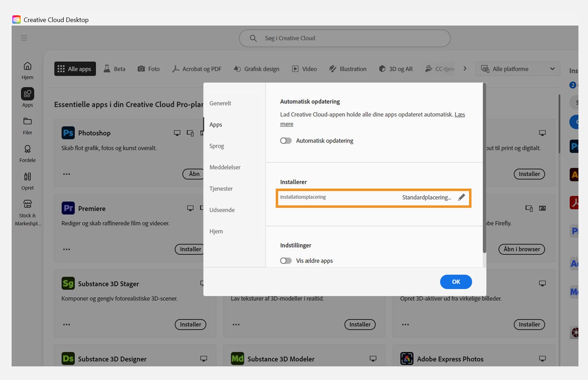Click the preferences dialog vertical scrollbar
The height and width of the screenshot is (380, 588).
(x=484, y=168)
